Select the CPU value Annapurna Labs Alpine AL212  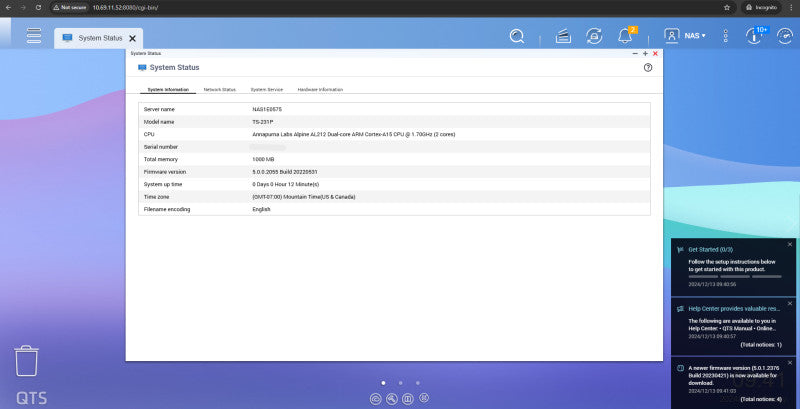coord(354,134)
